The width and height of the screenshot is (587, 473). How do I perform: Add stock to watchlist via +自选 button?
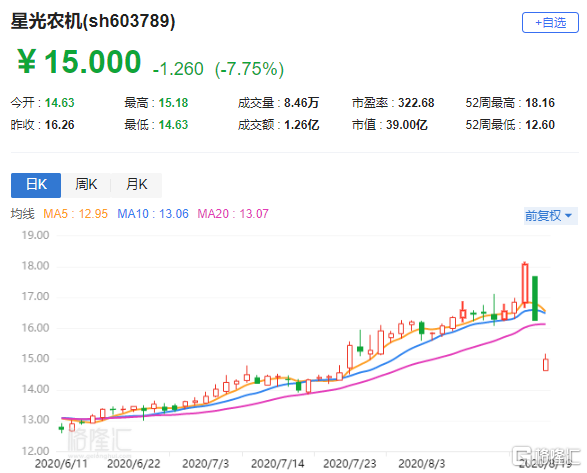click(x=550, y=23)
